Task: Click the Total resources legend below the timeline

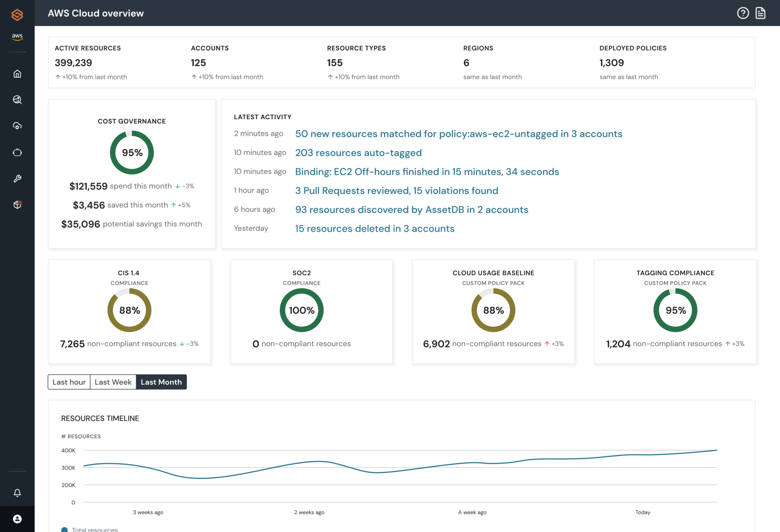Action: point(90,529)
